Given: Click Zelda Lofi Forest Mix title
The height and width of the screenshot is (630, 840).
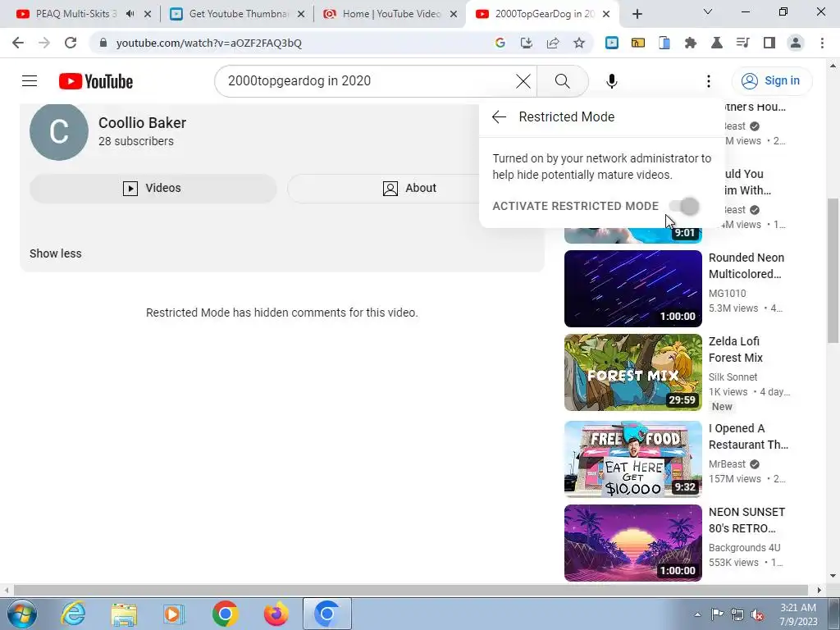Looking at the screenshot, I should 736,349.
